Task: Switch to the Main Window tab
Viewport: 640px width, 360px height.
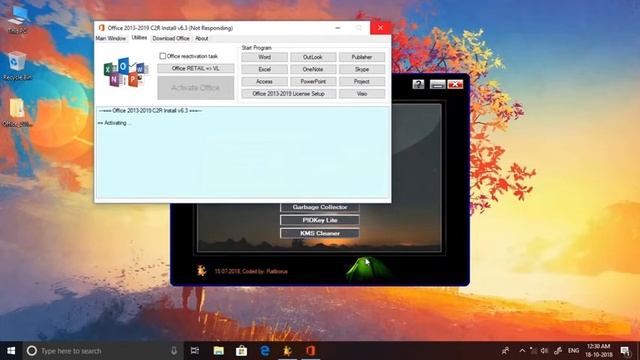Action: point(111,38)
